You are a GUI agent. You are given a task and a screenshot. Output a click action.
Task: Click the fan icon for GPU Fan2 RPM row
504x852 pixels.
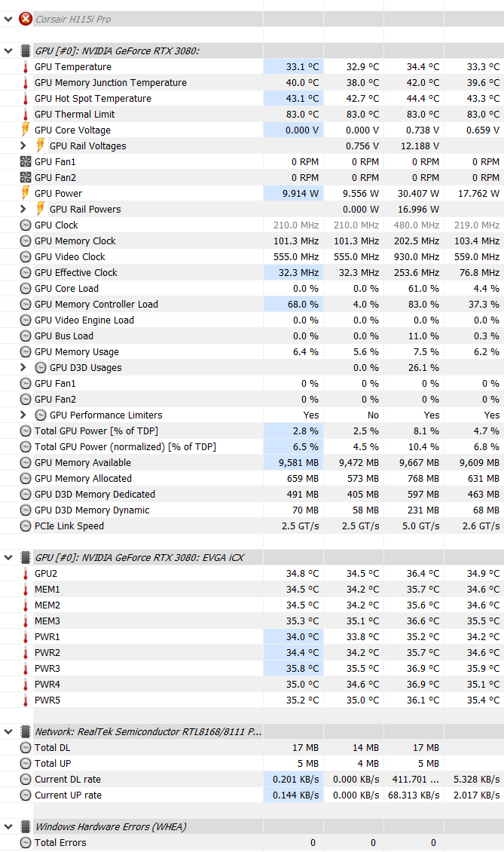(x=26, y=177)
